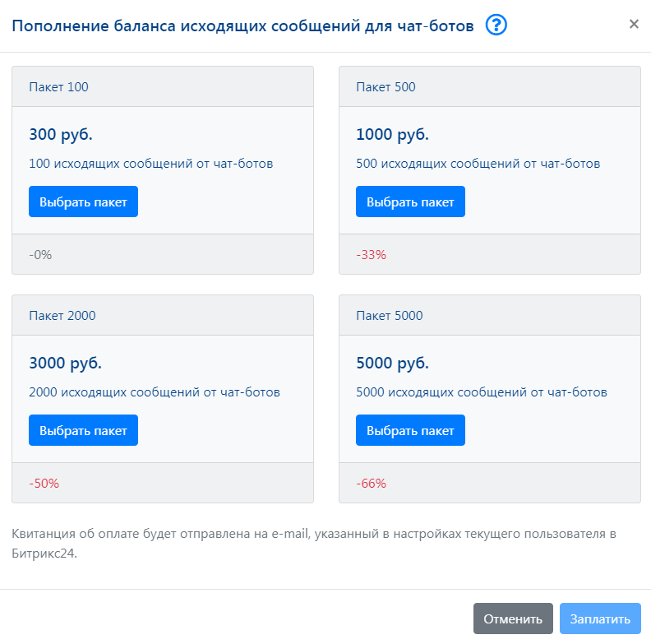Screen dimensions: 651x644
Task: Select the Пакет 500 card header
Action: click(490, 87)
